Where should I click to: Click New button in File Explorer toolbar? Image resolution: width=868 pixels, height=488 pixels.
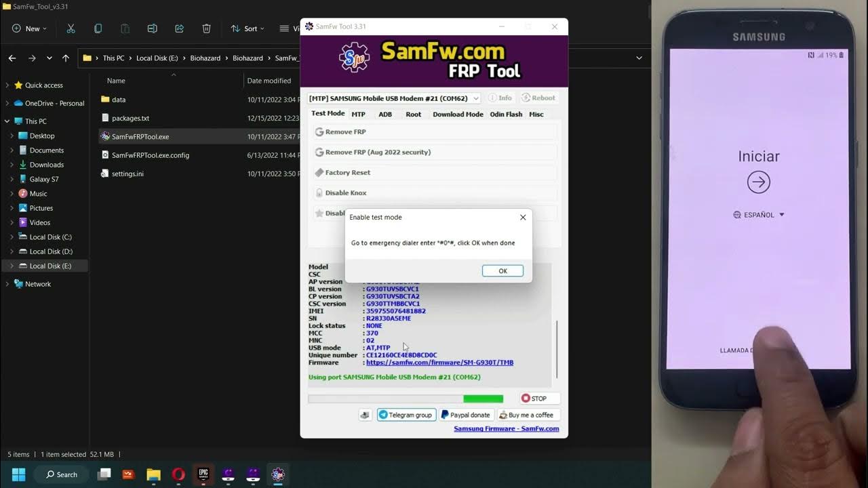pyautogui.click(x=29, y=28)
